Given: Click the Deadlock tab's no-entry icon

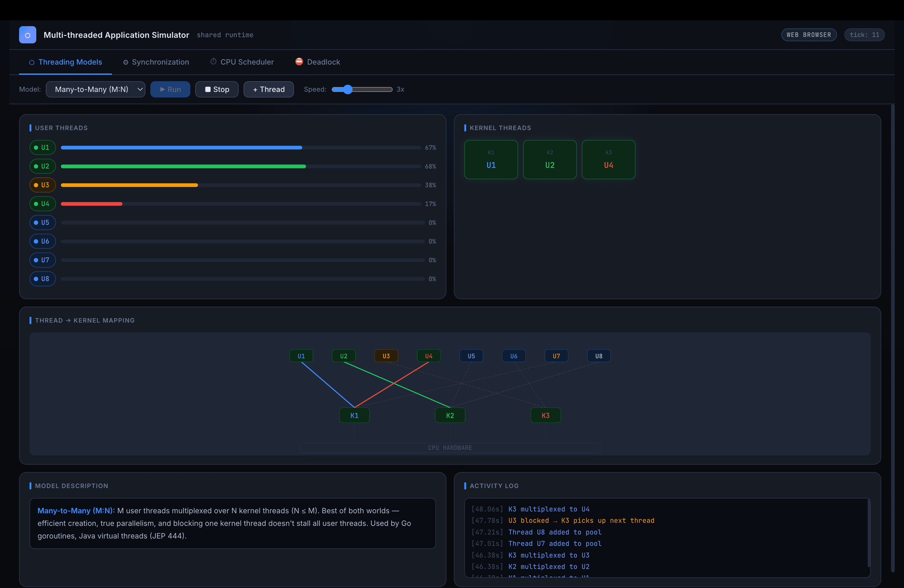Looking at the screenshot, I should tap(299, 62).
